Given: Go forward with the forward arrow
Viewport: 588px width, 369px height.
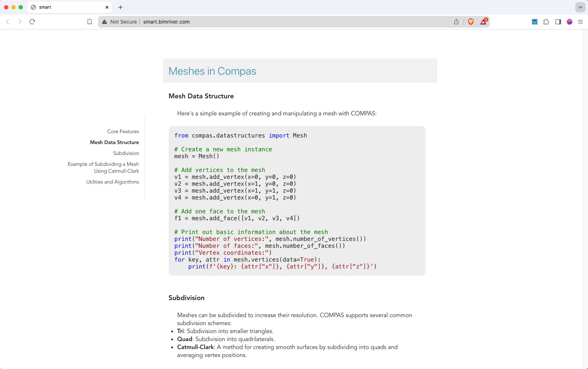Looking at the screenshot, I should tap(20, 22).
